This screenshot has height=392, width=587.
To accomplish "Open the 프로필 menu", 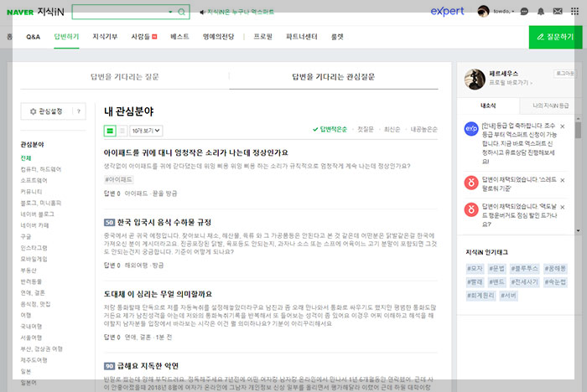I will pos(262,37).
